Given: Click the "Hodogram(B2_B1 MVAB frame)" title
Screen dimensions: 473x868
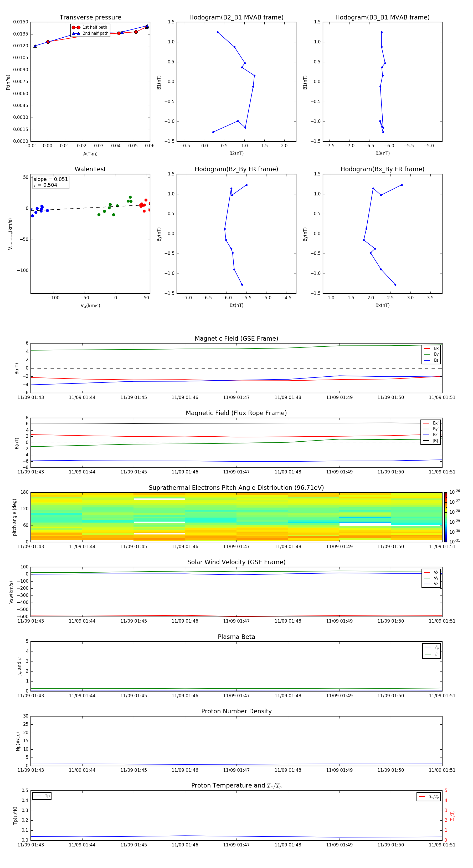Looking at the screenshot, I should pos(236,18).
